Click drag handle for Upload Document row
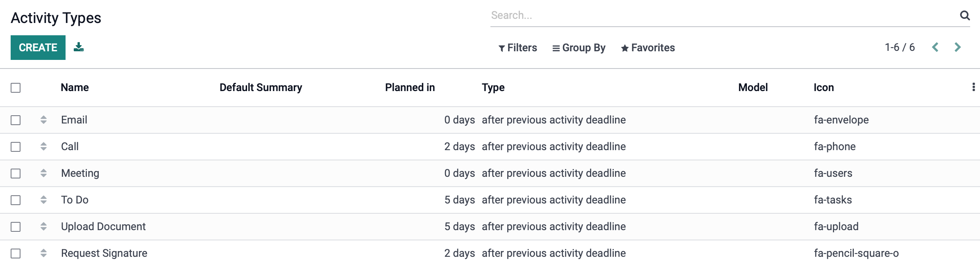The height and width of the screenshot is (265, 980). 43,226
